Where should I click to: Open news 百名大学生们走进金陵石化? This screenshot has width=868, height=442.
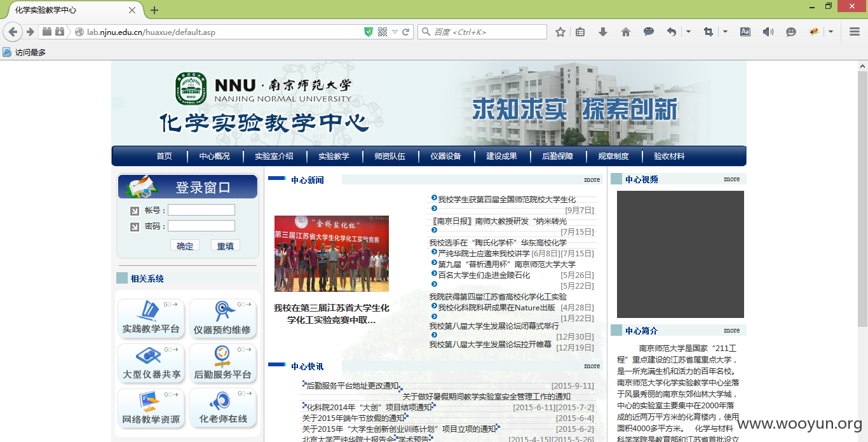click(x=484, y=275)
